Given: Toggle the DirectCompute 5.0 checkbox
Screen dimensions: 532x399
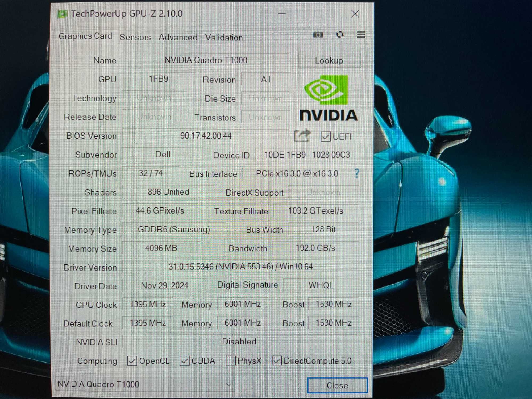Looking at the screenshot, I should point(277,361).
